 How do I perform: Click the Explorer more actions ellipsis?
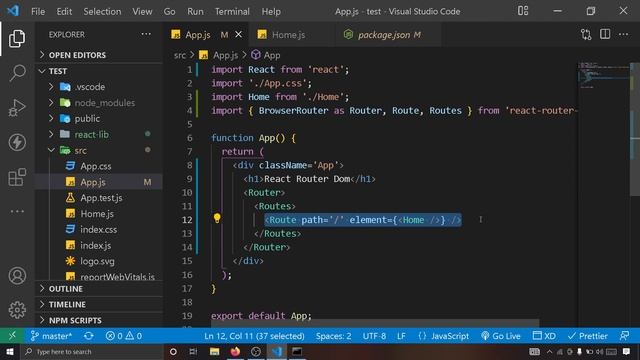pos(146,34)
